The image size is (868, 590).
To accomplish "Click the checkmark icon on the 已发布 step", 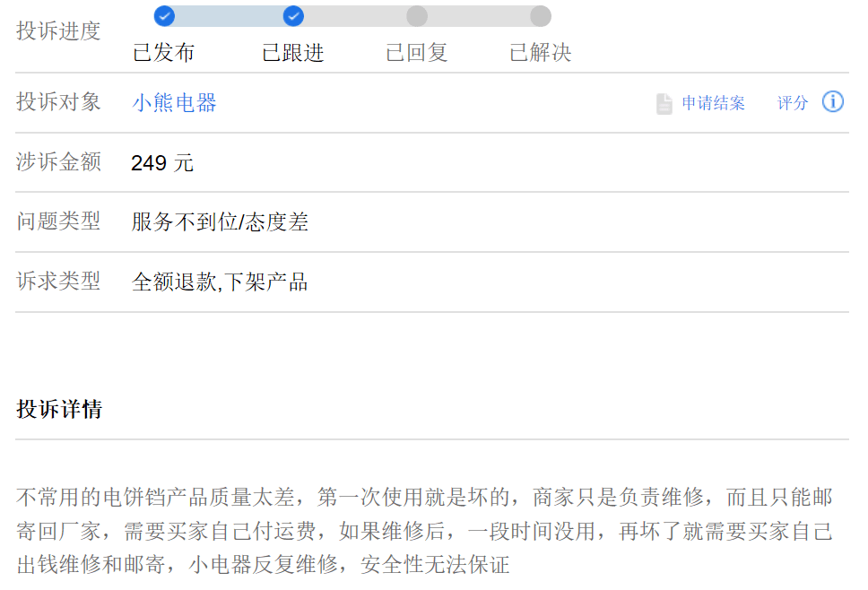I will coord(163,15).
